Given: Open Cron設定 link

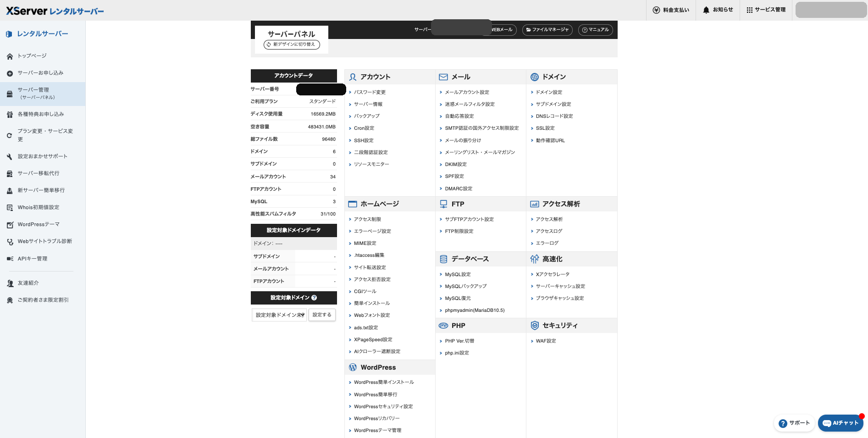Looking at the screenshot, I should 364,128.
